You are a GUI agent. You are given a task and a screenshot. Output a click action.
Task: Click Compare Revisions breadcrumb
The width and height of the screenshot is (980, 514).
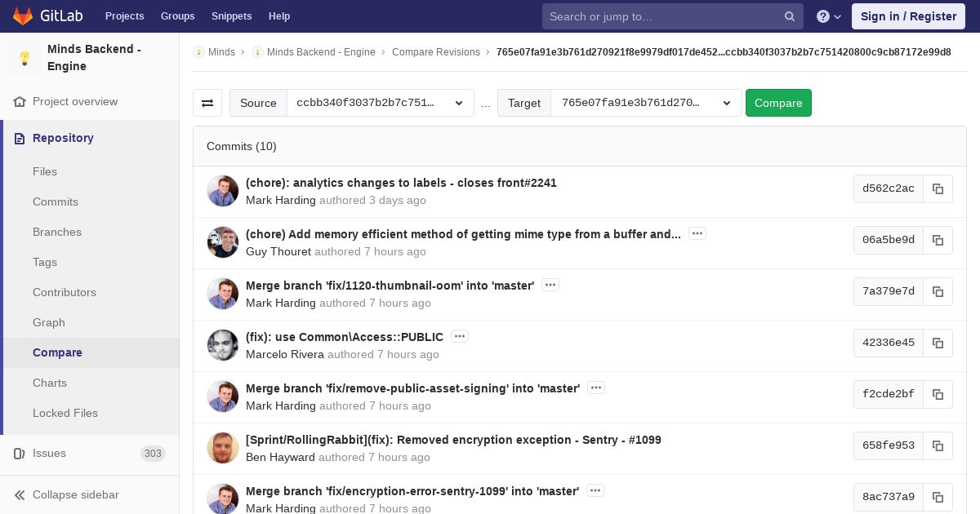[x=436, y=52]
